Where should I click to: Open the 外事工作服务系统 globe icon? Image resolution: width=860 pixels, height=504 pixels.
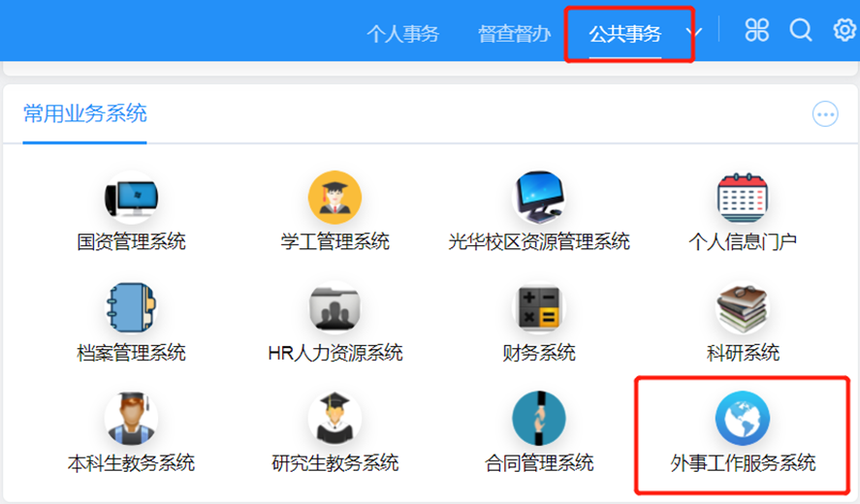[x=742, y=419]
